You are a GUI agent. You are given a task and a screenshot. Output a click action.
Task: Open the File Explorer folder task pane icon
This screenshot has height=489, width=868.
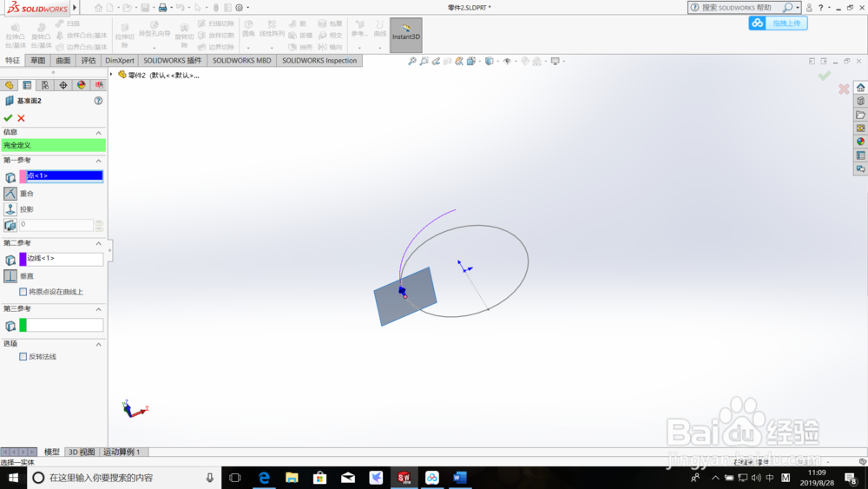[860, 115]
